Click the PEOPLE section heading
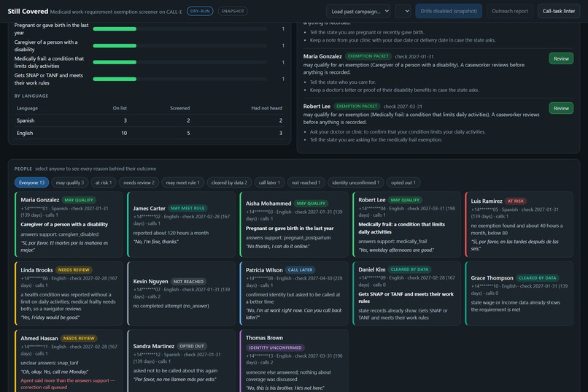This screenshot has height=392, width=588. pyautogui.click(x=23, y=169)
